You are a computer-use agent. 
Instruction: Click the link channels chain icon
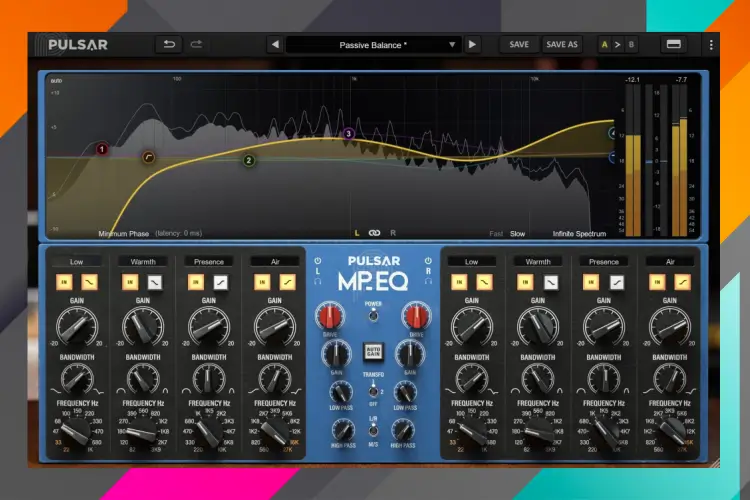[375, 233]
